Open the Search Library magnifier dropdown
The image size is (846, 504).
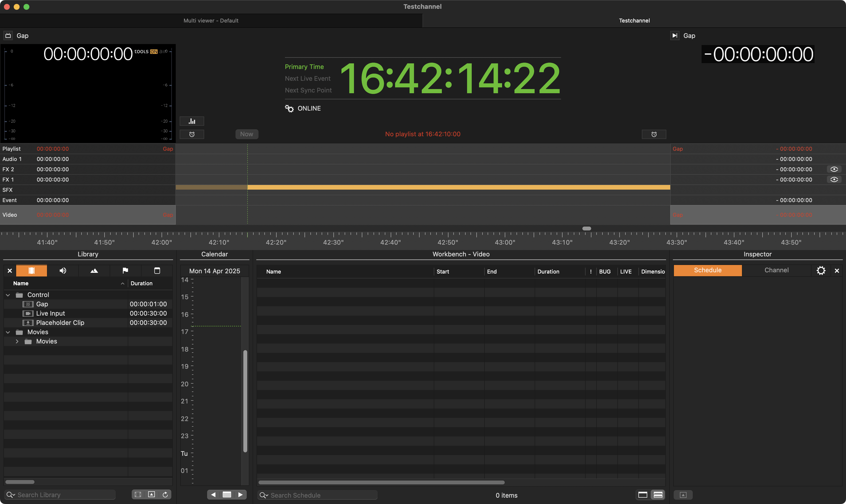click(11, 495)
